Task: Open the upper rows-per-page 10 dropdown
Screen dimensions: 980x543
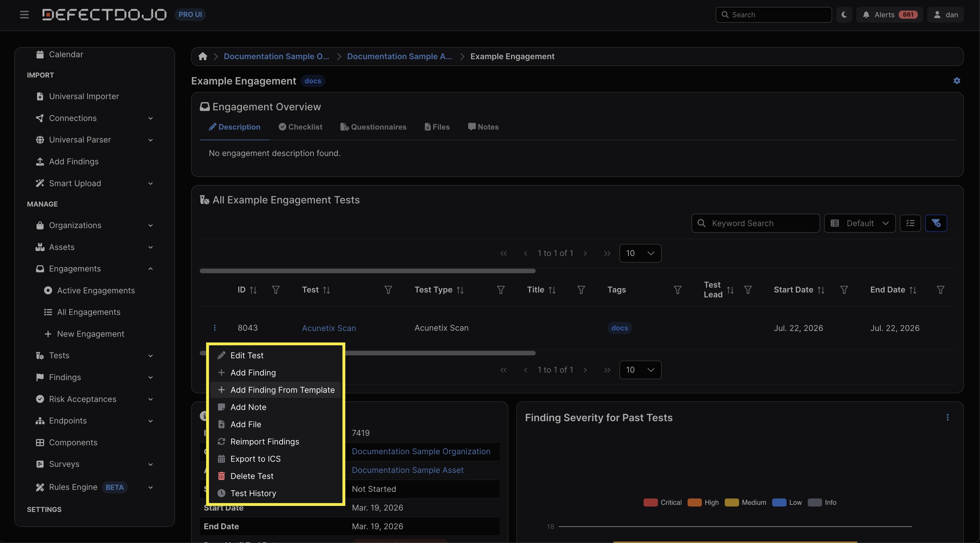Action: [x=640, y=253]
